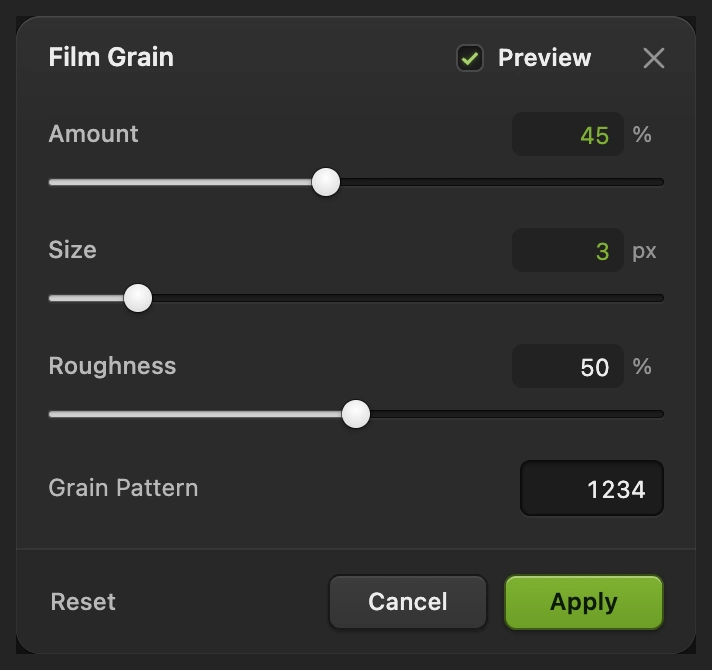Click the Grain Pattern label
This screenshot has width=712, height=670.
point(124,488)
